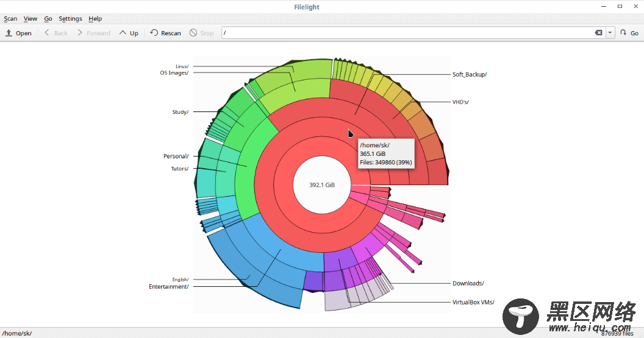Viewport: 644px width, 338px height.
Task: Click the Stop scan button
Action: coord(201,33)
